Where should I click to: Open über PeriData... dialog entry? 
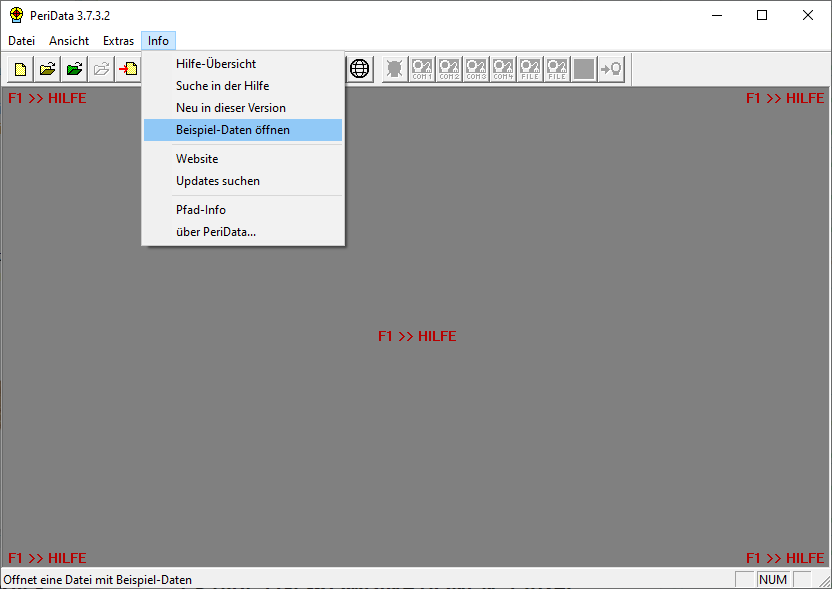click(x=243, y=232)
